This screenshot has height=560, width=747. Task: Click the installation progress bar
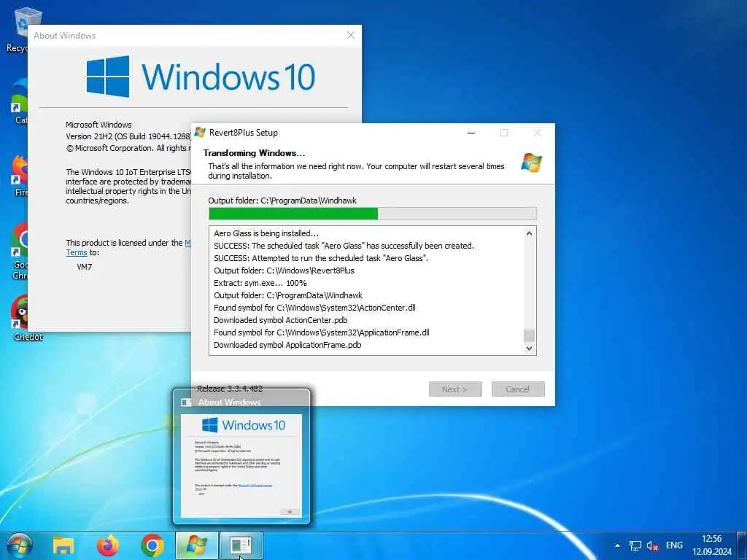click(373, 214)
